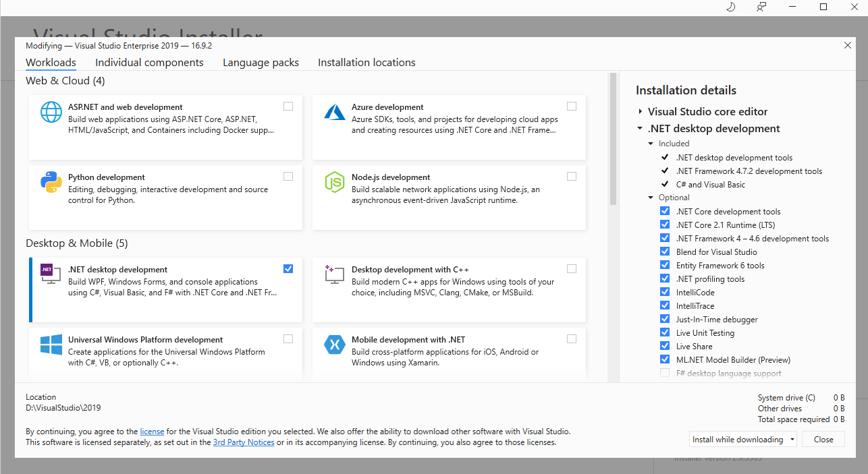Click the Desktop development with C++ icon

coord(335,274)
